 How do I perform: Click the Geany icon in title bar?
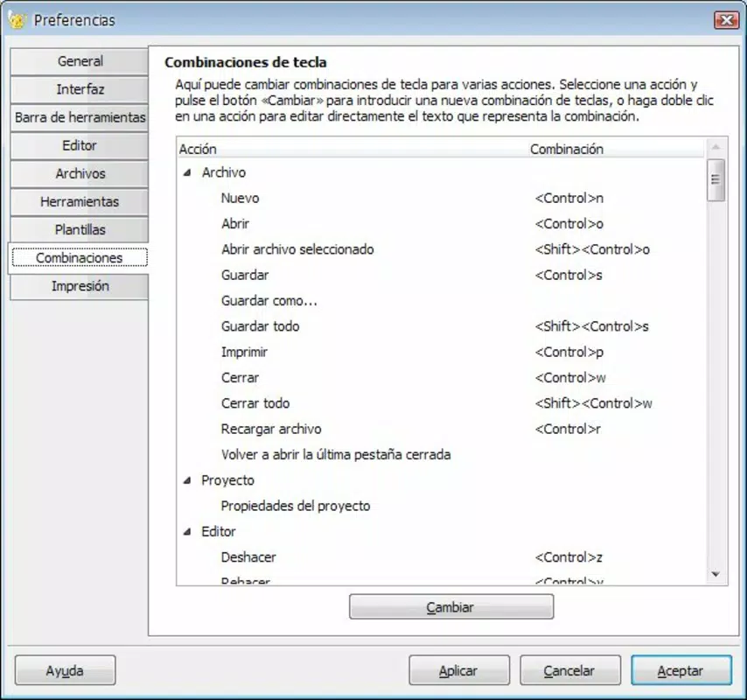tap(17, 20)
